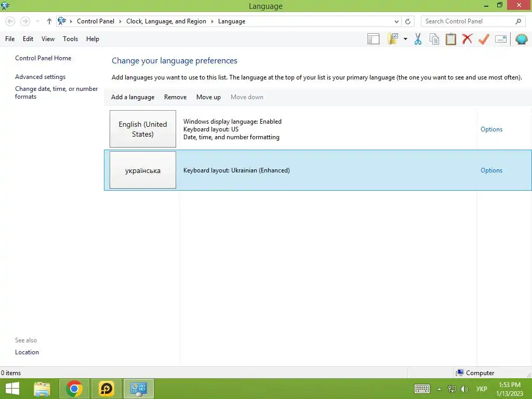The image size is (532, 399).
Task: Open Google Chrome from the taskbar
Action: tap(74, 389)
